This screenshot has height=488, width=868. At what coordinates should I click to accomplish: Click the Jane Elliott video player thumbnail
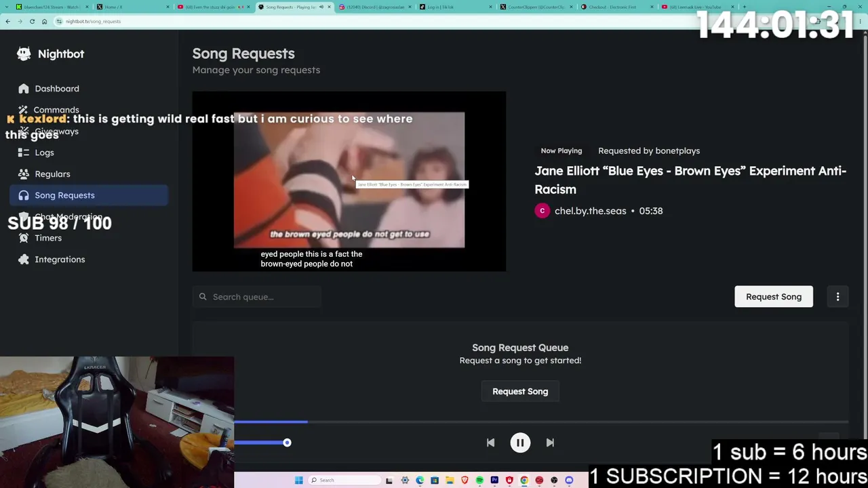349,182
